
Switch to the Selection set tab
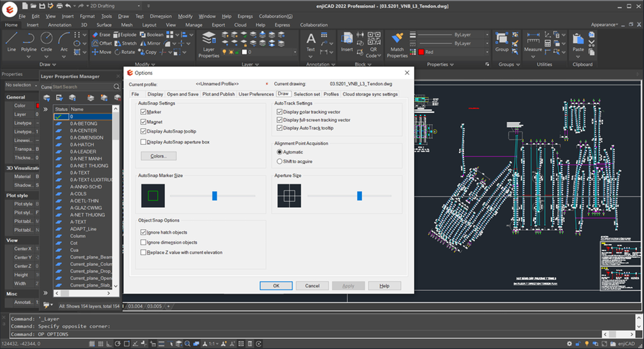(x=307, y=94)
